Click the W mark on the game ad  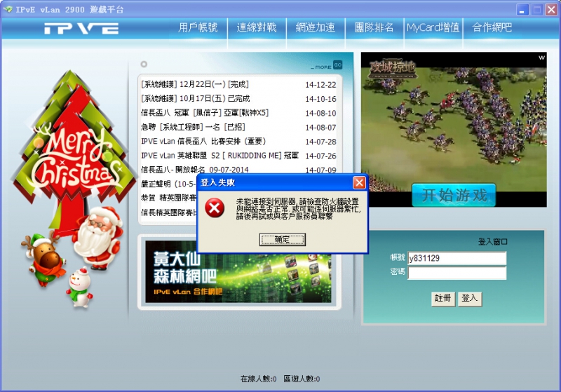(541, 58)
